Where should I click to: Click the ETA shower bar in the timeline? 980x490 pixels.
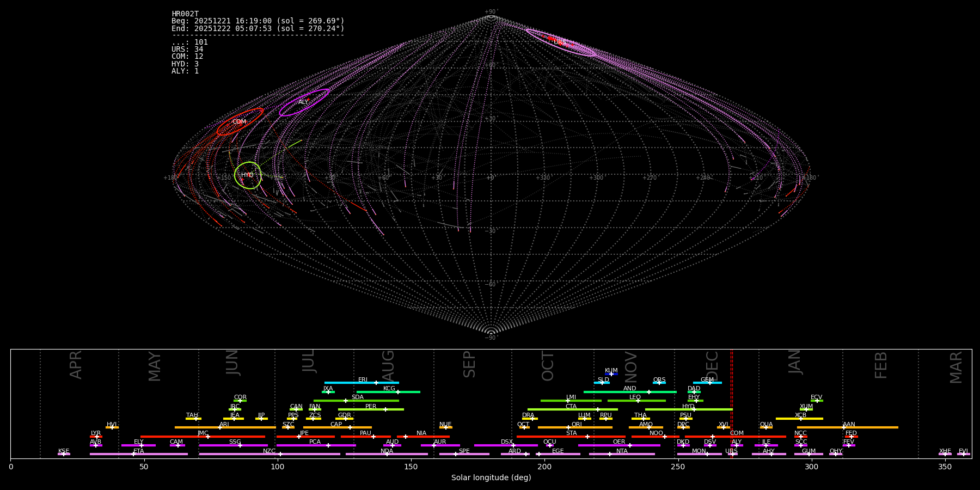(139, 454)
